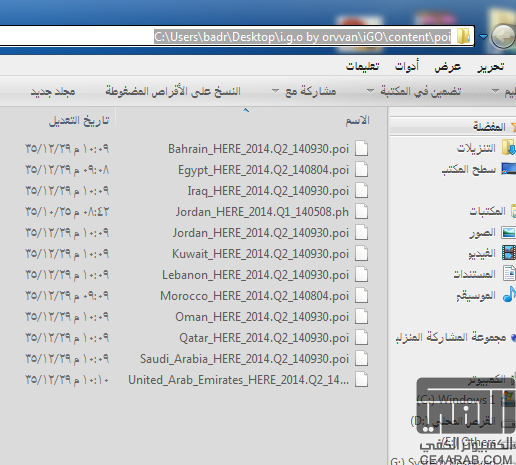Image resolution: width=516 pixels, height=465 pixels.
Task: Open the 'تعليمات' Help menu
Action: tap(362, 66)
